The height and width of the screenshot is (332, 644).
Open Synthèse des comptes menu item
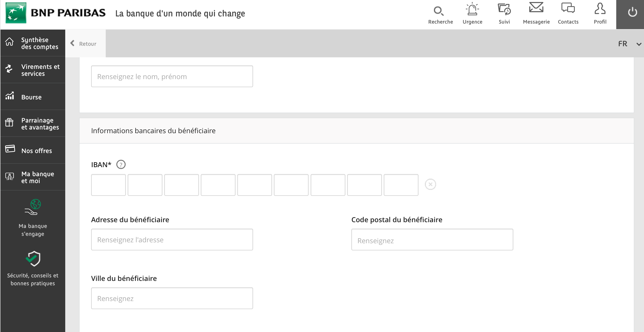(33, 43)
